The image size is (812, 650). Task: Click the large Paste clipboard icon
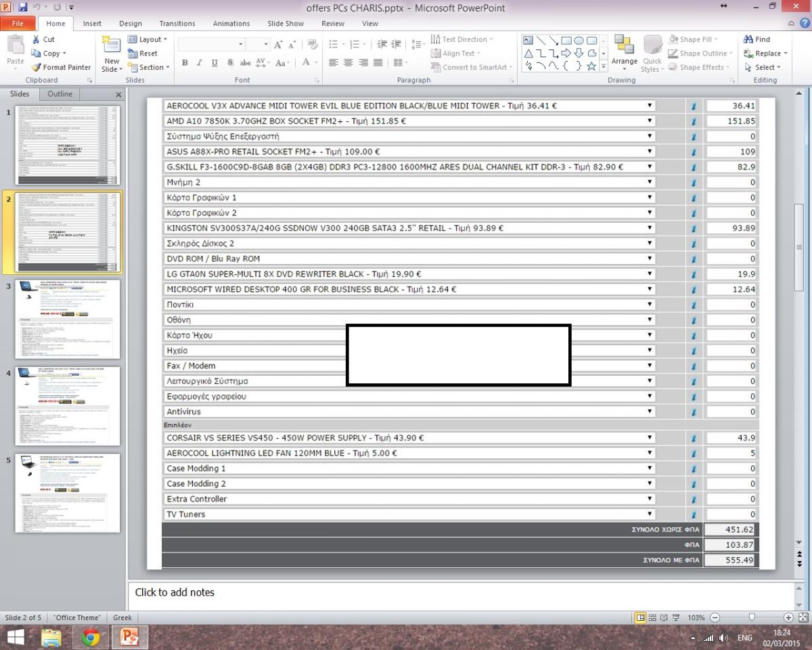point(15,45)
